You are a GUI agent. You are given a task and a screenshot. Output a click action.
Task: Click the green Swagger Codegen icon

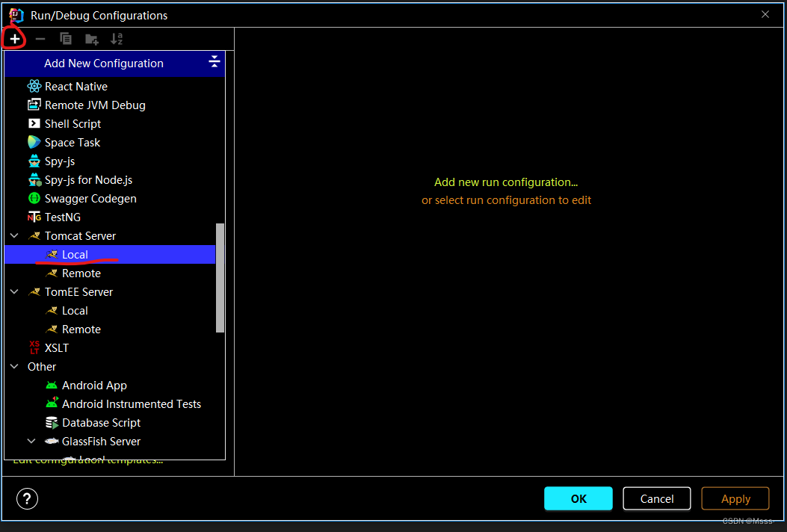tap(34, 198)
